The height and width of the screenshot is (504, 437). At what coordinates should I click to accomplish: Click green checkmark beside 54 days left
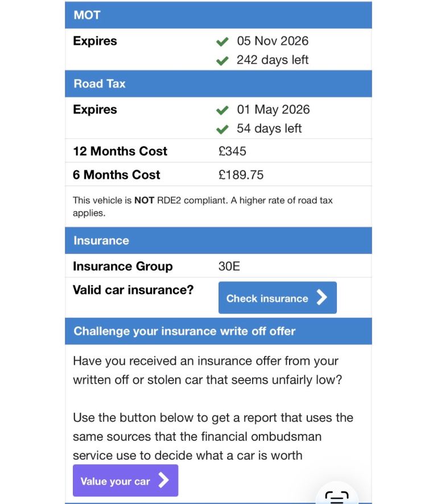222,129
